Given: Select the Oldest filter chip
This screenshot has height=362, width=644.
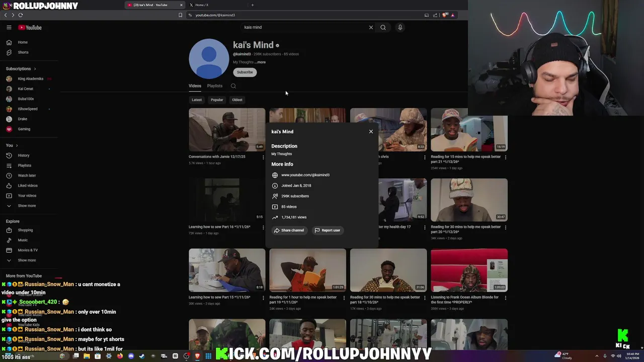Looking at the screenshot, I should click(x=237, y=100).
